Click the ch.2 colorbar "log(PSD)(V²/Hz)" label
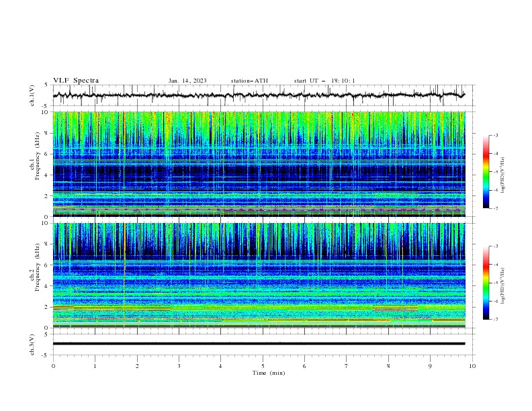This screenshot has width=532, height=411. (502, 285)
